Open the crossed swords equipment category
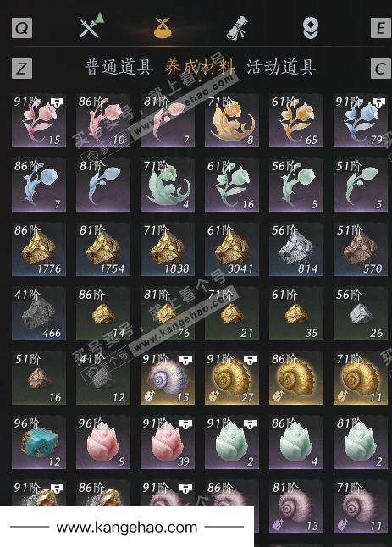The width and height of the screenshot is (392, 547). pyautogui.click(x=91, y=25)
